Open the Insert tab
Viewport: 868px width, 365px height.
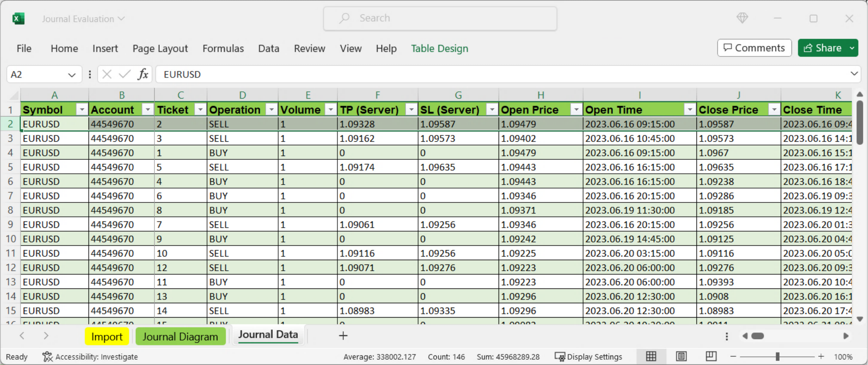click(x=105, y=48)
